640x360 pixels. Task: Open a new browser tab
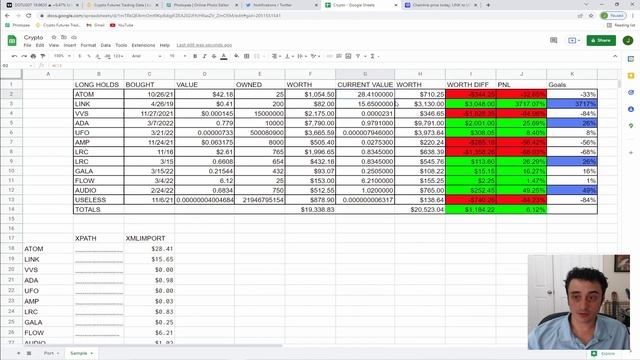click(488, 5)
